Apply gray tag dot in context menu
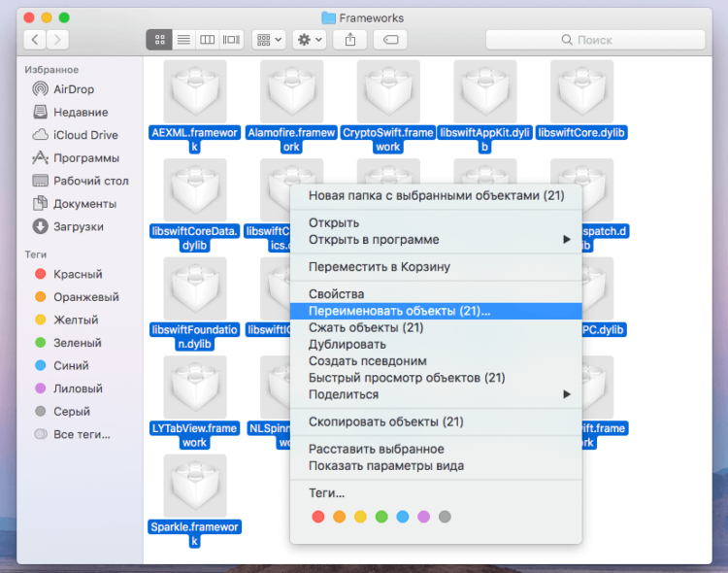 [x=445, y=517]
